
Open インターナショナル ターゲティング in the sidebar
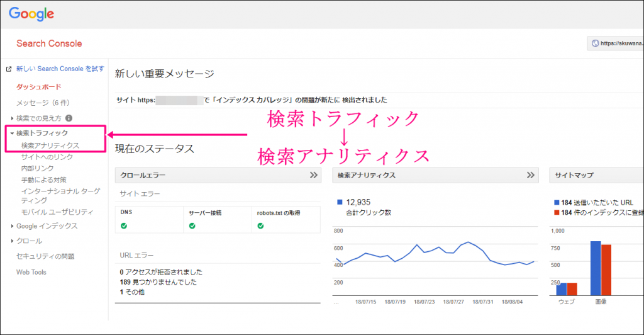(61, 196)
